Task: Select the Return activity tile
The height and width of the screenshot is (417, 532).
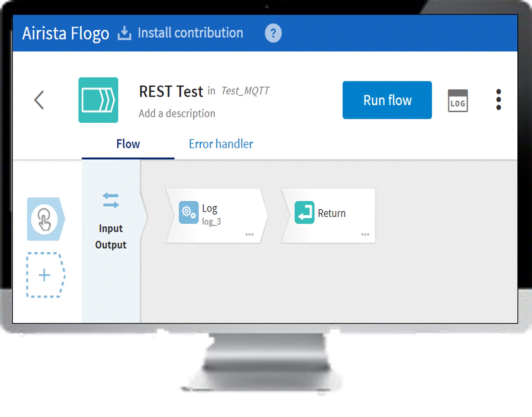Action: pos(328,216)
